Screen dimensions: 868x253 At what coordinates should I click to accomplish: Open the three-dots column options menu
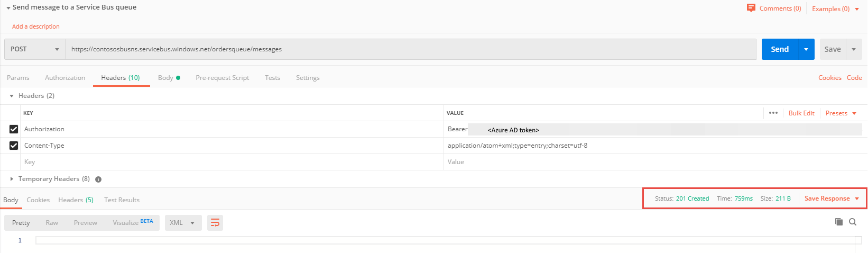(x=773, y=113)
